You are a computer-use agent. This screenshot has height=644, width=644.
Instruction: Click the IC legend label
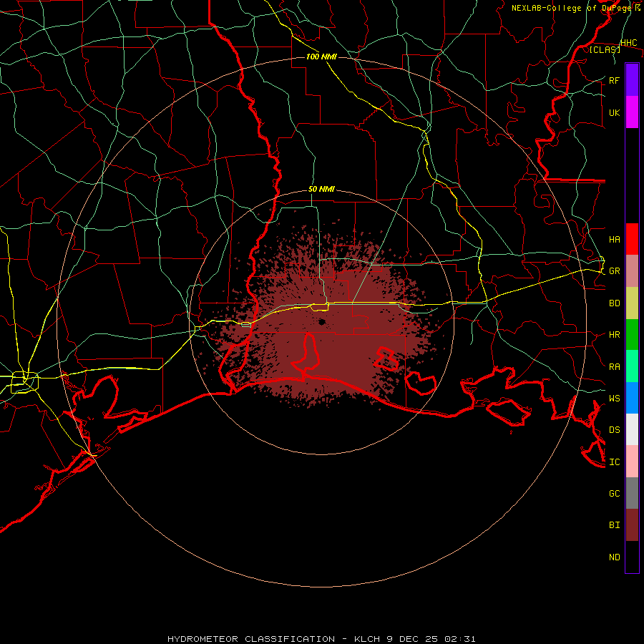click(x=614, y=462)
